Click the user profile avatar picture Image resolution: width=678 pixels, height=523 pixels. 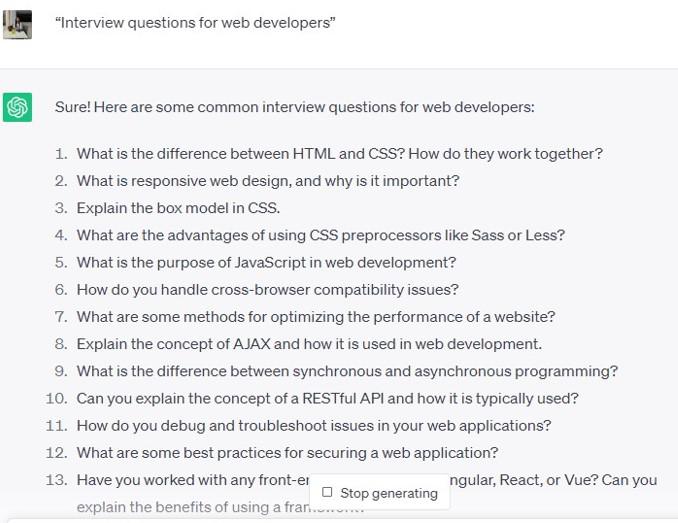point(17,24)
